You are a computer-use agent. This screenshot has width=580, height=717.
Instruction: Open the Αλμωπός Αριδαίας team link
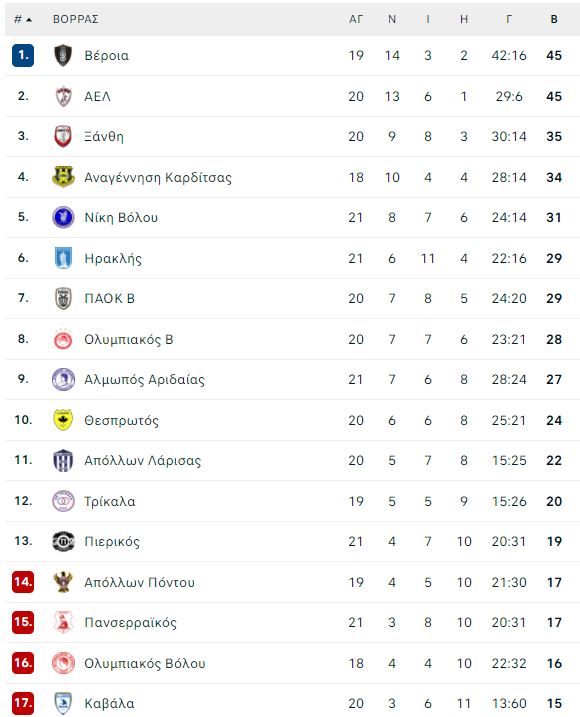click(x=144, y=380)
